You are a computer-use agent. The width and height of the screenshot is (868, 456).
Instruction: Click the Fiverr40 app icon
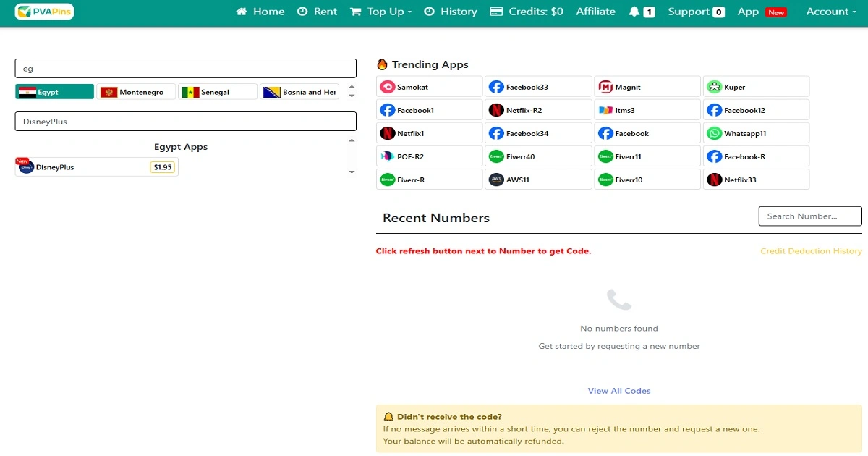click(x=496, y=156)
